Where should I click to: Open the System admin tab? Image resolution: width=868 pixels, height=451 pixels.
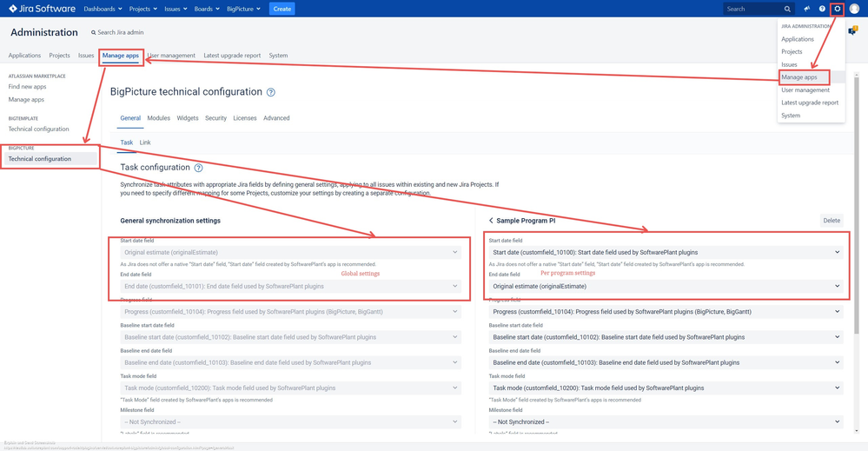pos(278,56)
